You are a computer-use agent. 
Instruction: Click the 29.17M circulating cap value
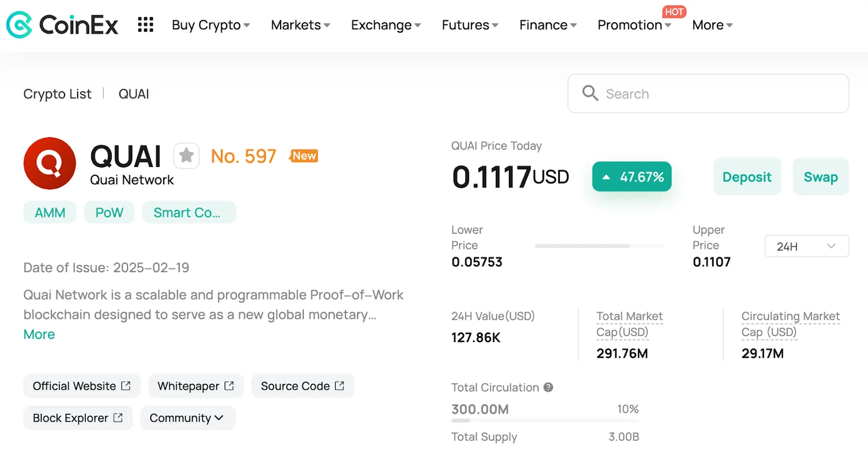(763, 354)
